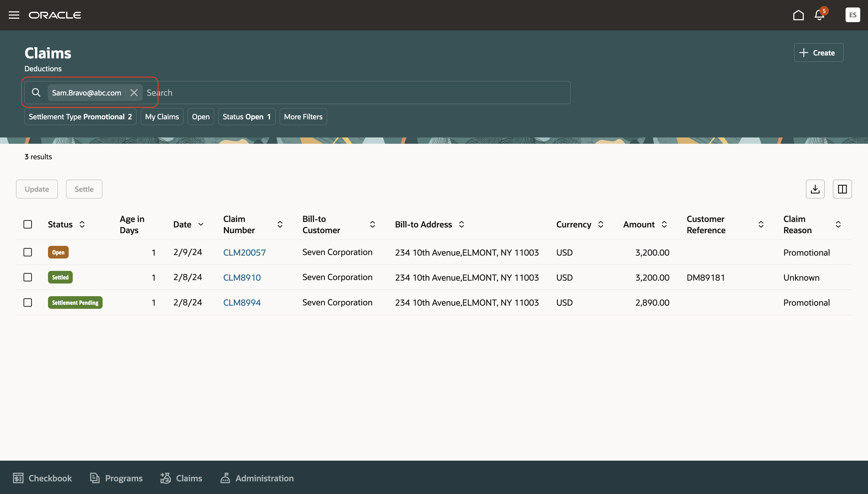Viewport: 868px width, 494px height.
Task: Sort the Claim Reason column
Action: pyautogui.click(x=838, y=224)
